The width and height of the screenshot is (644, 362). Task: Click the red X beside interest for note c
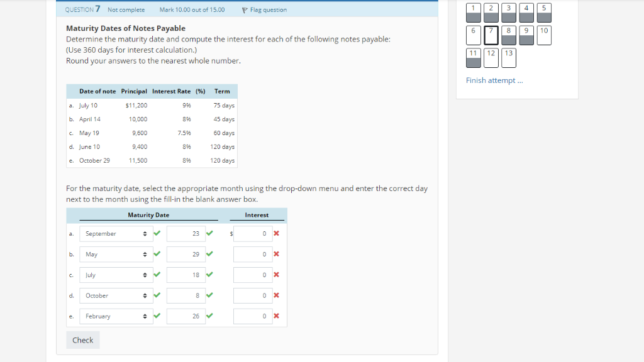pyautogui.click(x=275, y=275)
